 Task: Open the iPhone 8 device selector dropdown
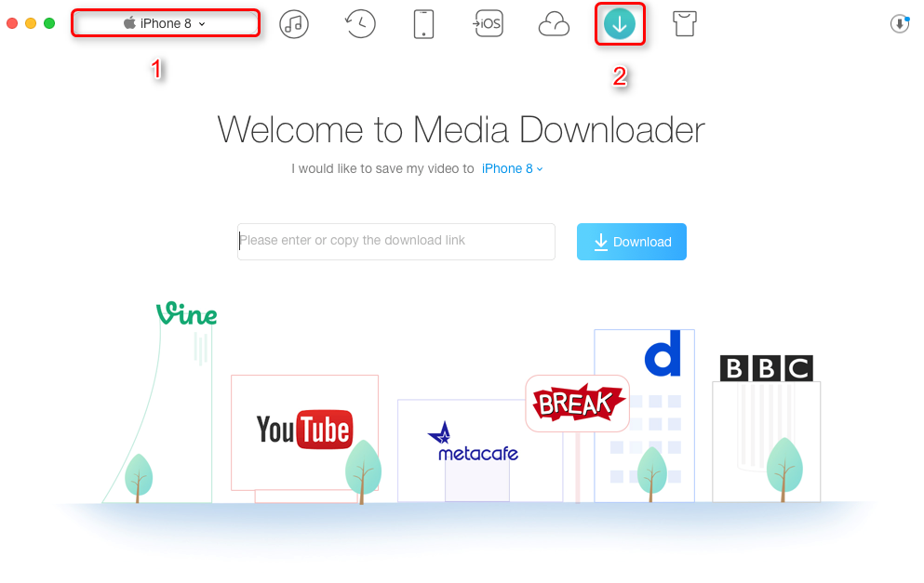(x=165, y=23)
